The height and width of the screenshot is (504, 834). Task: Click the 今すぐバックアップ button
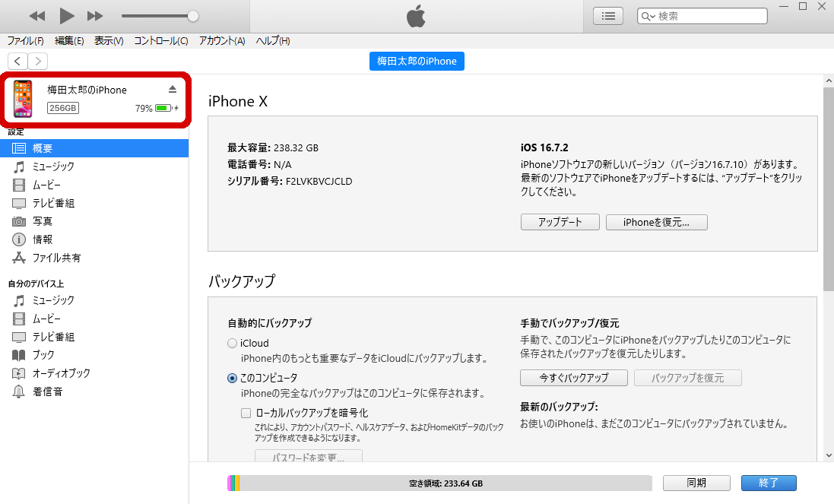coord(574,378)
